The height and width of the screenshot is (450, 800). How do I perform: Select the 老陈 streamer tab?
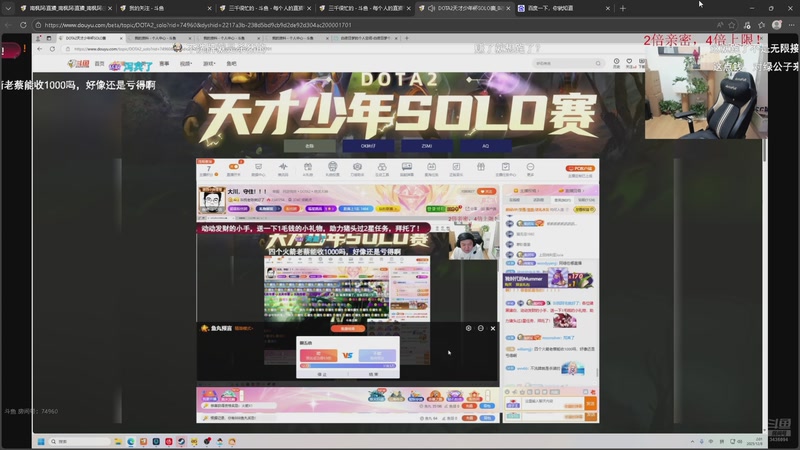coord(310,146)
